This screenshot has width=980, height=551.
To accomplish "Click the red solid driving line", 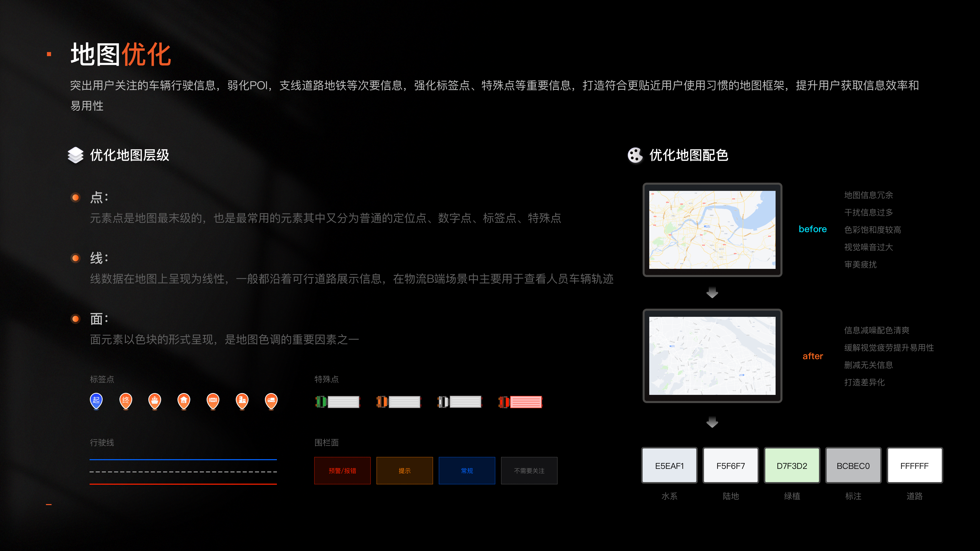I will click(x=183, y=484).
